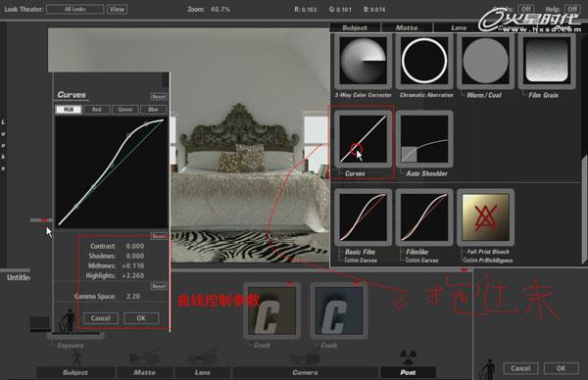Viewport: 588px width, 380px height.
Task: Click the Contrast value 0.000
Action: pyautogui.click(x=135, y=246)
